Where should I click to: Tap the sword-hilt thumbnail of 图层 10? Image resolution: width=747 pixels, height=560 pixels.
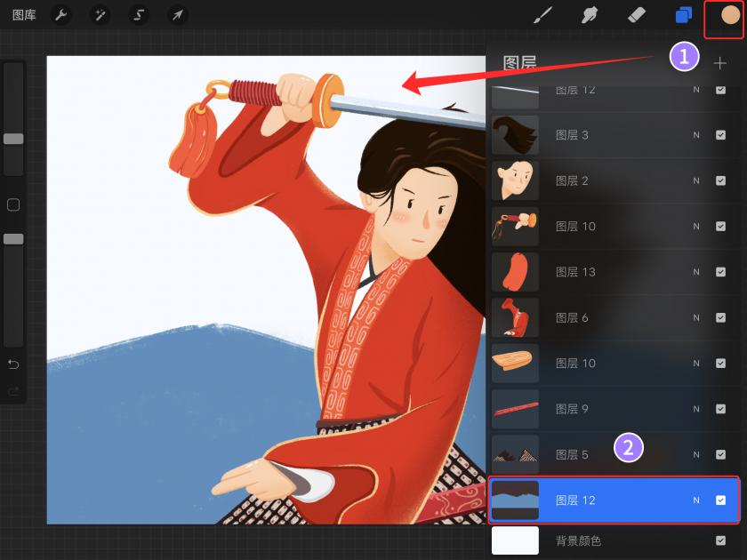click(x=515, y=226)
